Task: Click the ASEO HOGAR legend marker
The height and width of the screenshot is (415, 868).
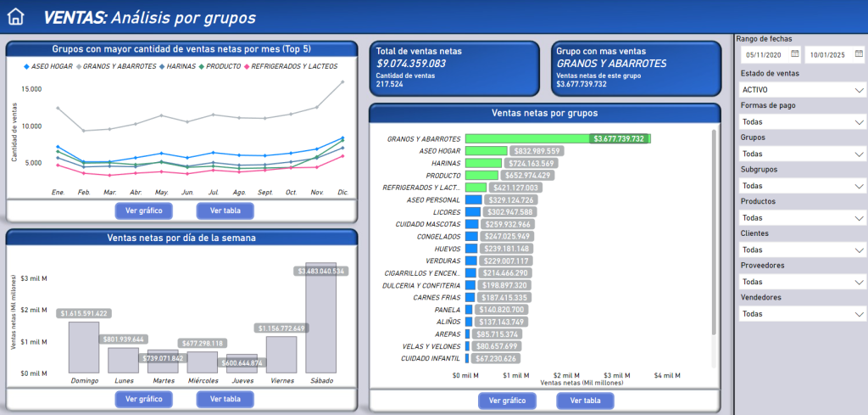Action: pyautogui.click(x=27, y=66)
